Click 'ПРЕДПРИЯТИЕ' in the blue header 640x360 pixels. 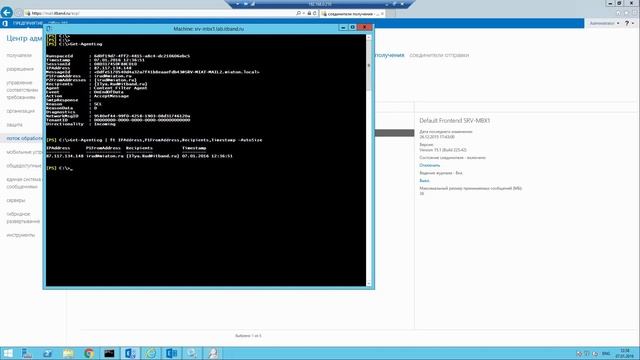28,23
